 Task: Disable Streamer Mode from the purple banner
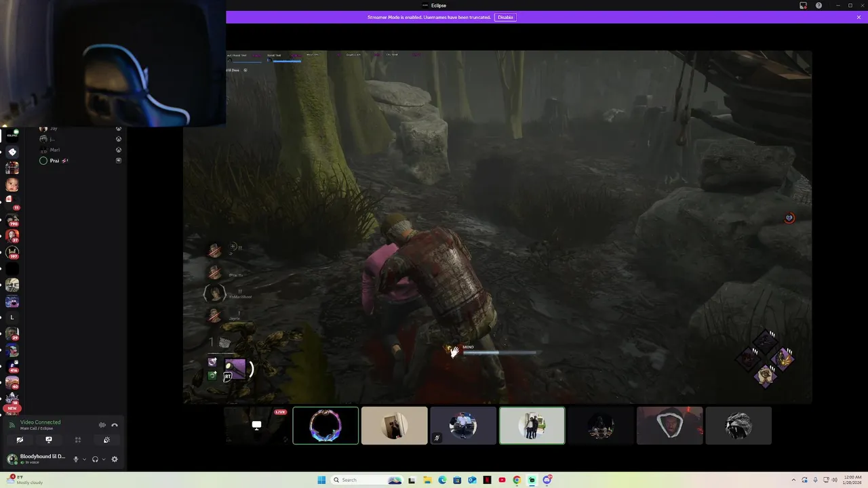tap(505, 17)
